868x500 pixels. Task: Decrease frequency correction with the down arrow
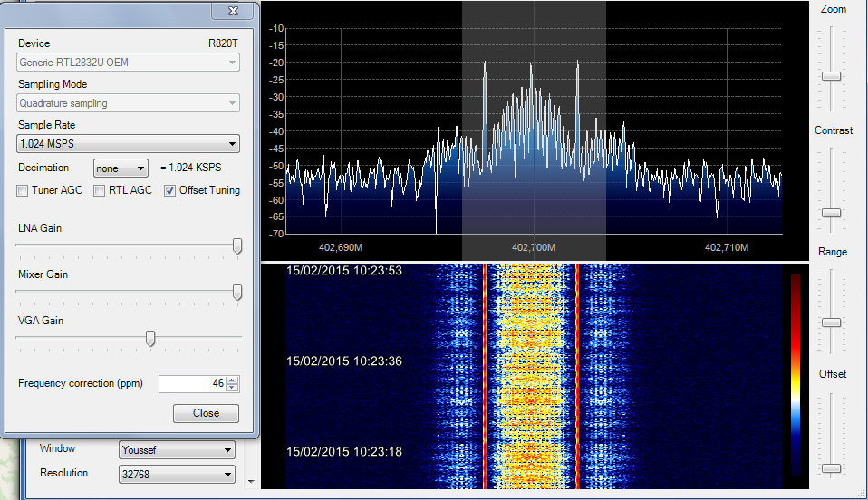click(x=233, y=389)
